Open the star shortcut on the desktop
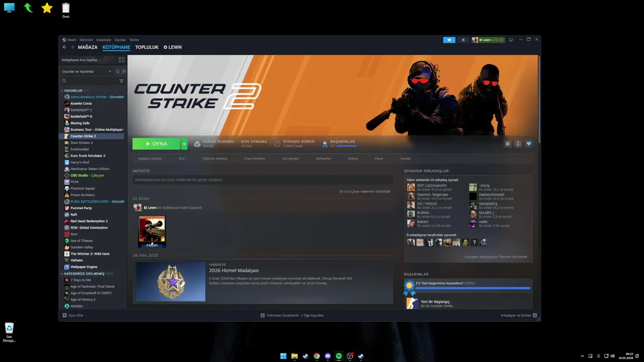Image resolution: width=644 pixels, height=362 pixels. pyautogui.click(x=47, y=8)
